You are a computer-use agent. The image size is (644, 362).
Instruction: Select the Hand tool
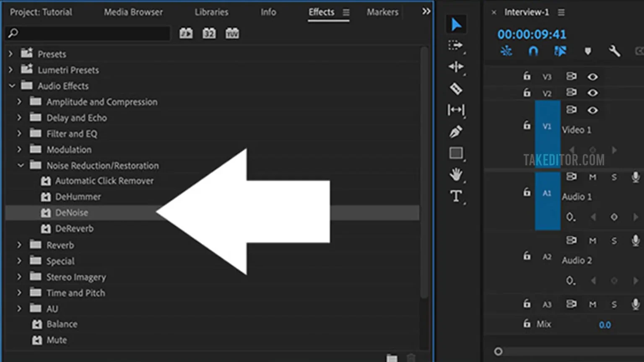456,174
